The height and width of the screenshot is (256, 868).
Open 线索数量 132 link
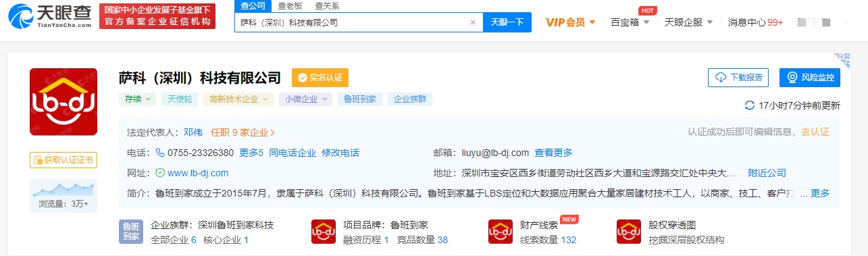[548, 240]
